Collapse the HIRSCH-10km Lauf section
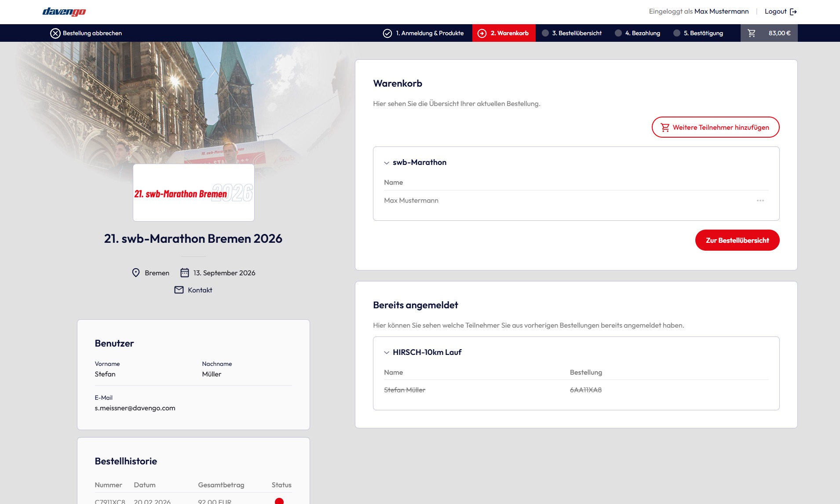 386,352
